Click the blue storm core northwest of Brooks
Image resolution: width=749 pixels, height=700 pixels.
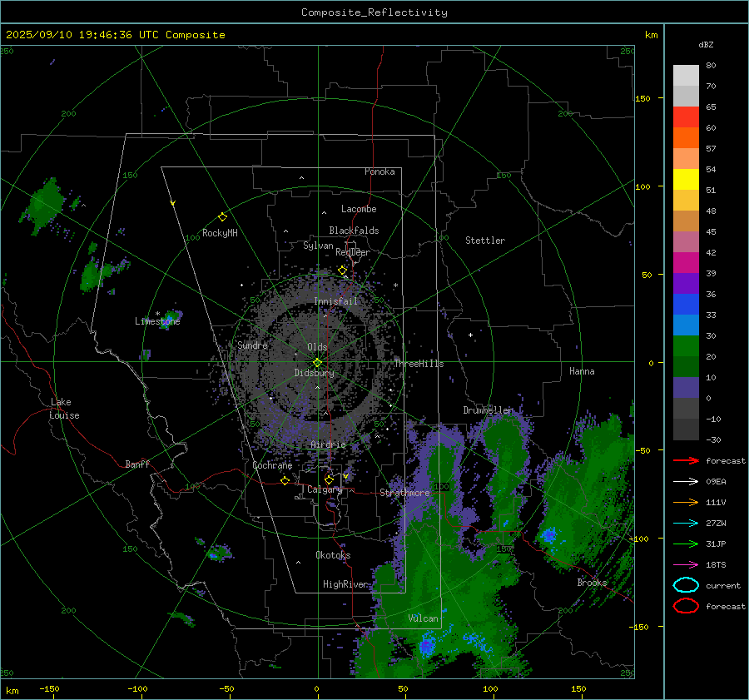click(548, 535)
